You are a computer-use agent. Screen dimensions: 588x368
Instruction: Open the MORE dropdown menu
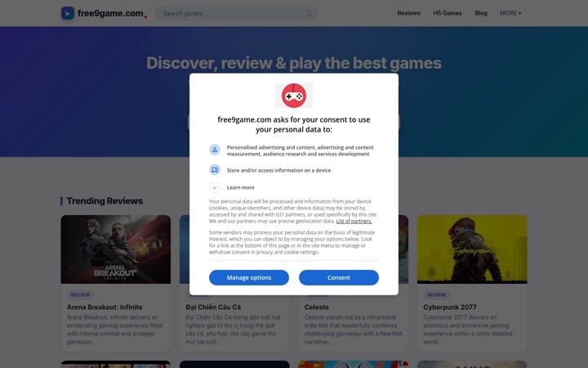pos(510,13)
